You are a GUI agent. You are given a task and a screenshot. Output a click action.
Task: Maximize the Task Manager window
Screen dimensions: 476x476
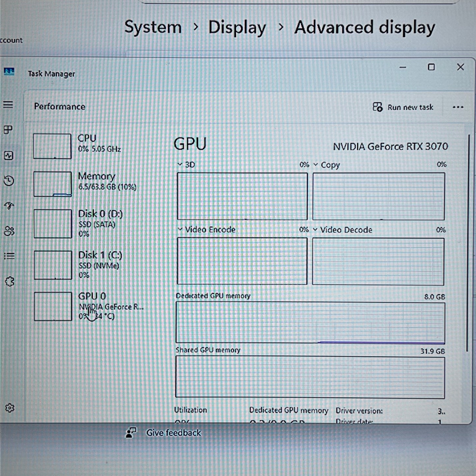pos(431,67)
